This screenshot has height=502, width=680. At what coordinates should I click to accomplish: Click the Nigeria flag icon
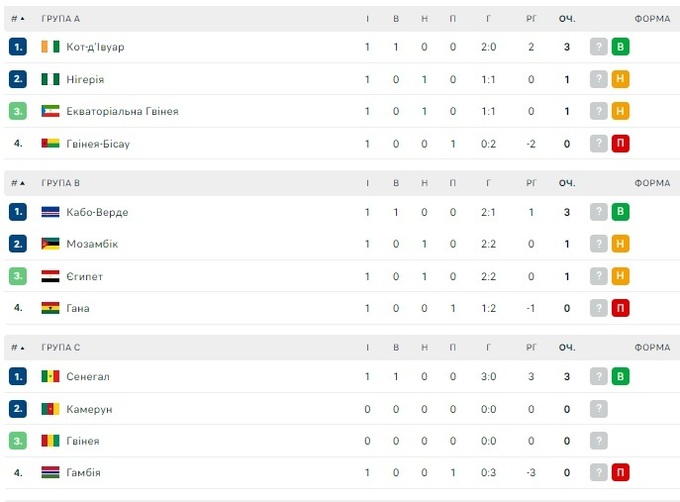click(x=50, y=79)
